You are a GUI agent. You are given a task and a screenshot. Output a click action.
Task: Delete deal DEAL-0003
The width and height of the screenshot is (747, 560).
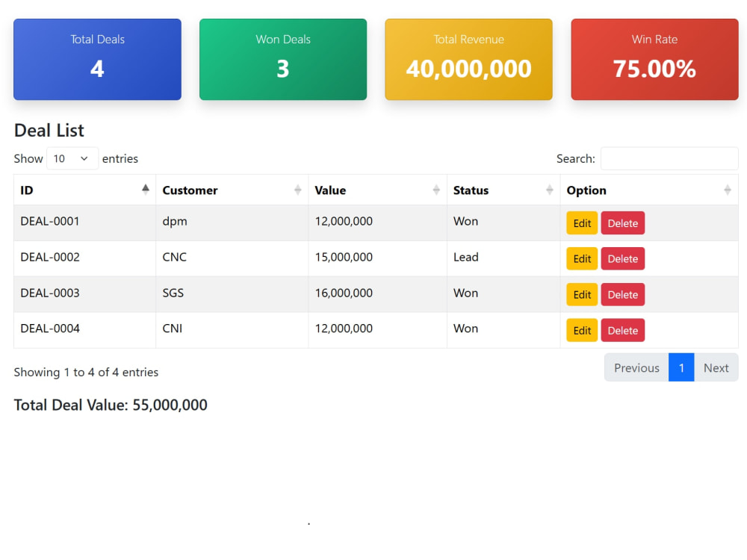pos(623,294)
